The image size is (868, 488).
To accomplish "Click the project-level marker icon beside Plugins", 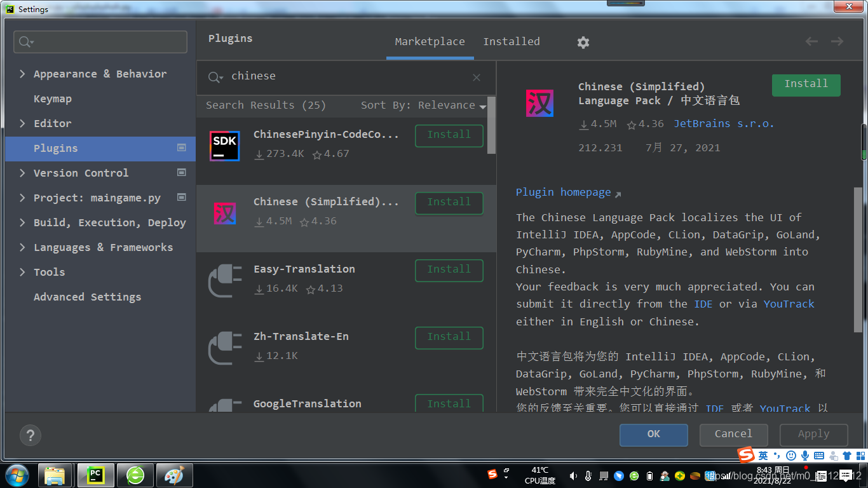I will pyautogui.click(x=182, y=147).
